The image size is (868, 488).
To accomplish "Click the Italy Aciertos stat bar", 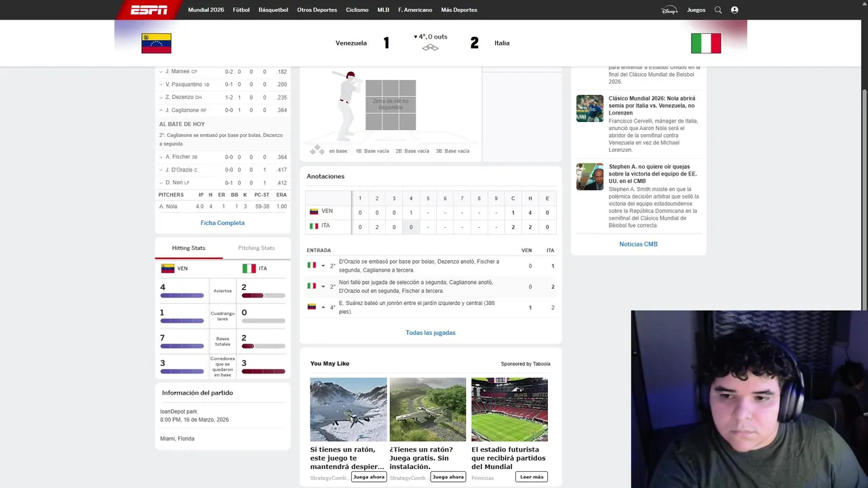I will (x=263, y=296).
